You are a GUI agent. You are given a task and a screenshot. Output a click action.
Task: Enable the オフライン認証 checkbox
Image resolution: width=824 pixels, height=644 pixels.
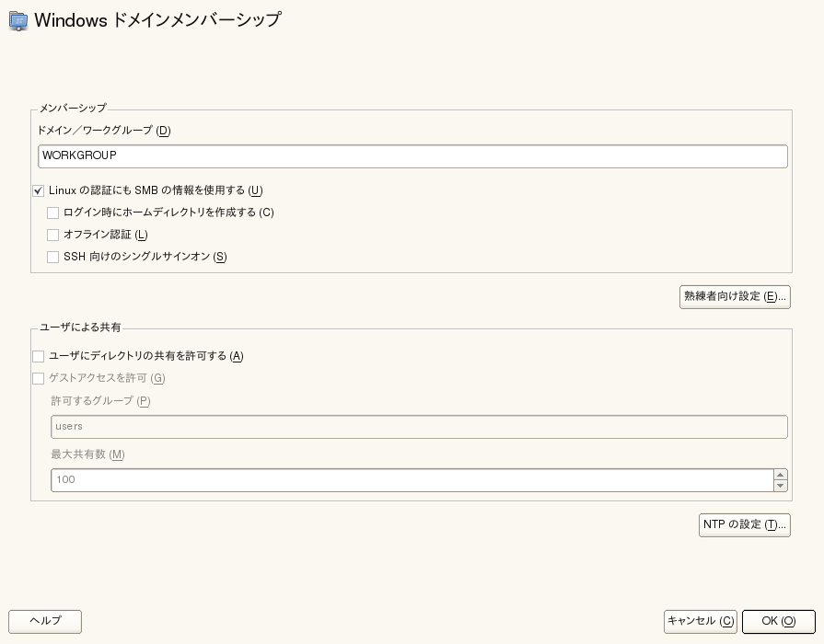[x=53, y=235]
